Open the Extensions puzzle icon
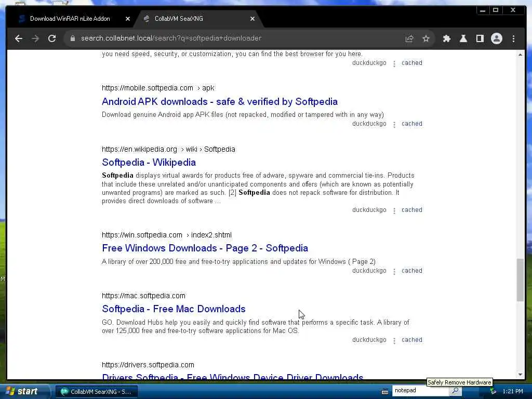Viewport: 532px width, 399px height. tap(446, 38)
